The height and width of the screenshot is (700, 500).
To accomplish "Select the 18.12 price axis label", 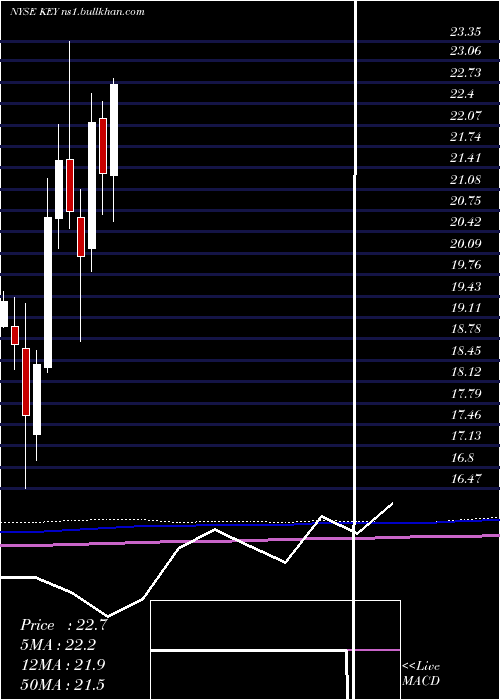I will [x=466, y=372].
